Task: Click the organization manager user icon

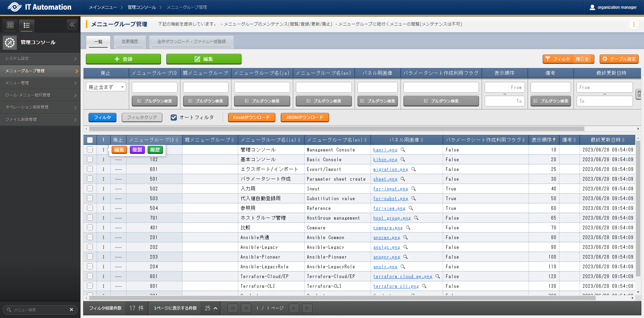Action: 592,7
